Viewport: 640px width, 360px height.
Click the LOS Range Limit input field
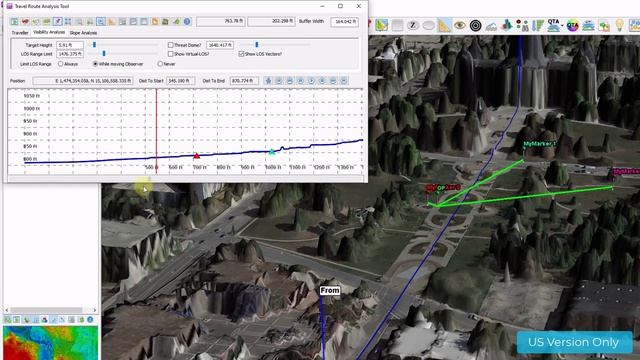click(70, 54)
